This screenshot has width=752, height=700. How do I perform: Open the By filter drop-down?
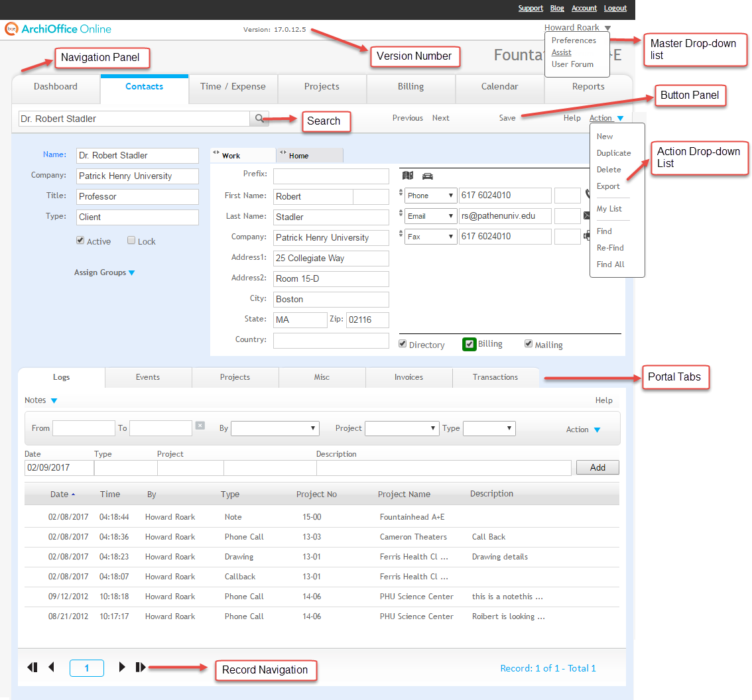click(275, 428)
